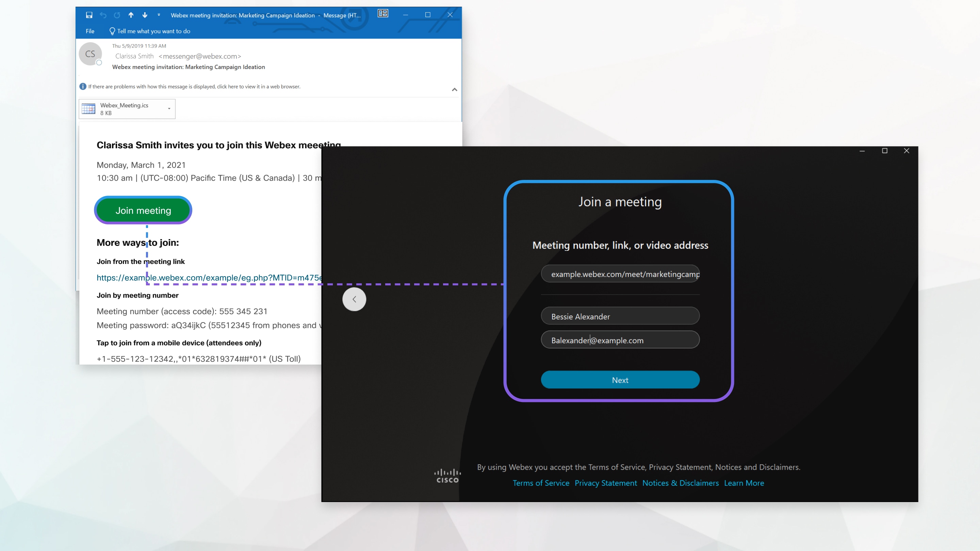Screen dimensions: 980x551
Task: Maximize the Outlook message window
Action: tap(428, 15)
